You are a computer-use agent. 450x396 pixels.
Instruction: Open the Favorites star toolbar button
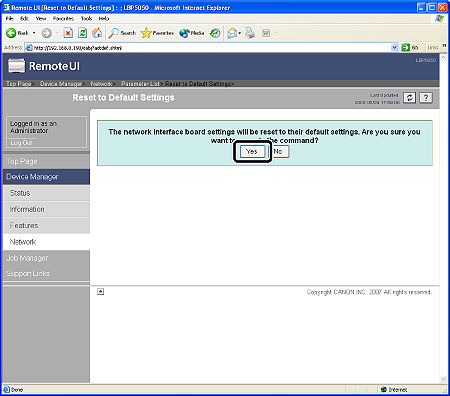pos(157,33)
